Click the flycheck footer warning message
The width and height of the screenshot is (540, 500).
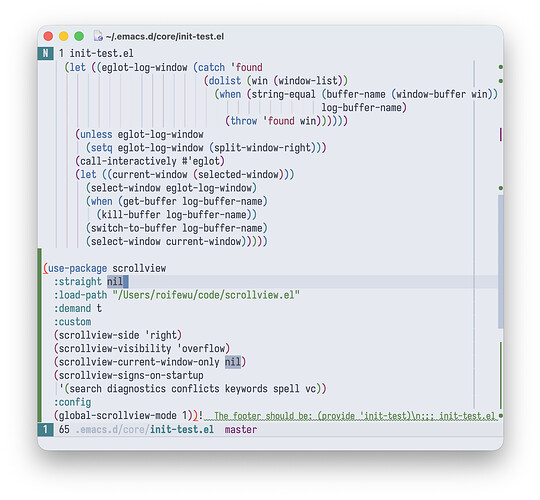355,416
